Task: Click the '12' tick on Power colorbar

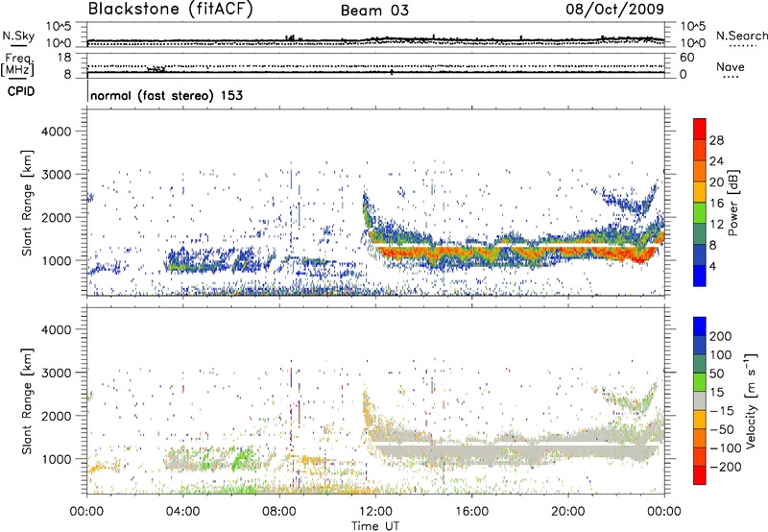Action: [716, 225]
